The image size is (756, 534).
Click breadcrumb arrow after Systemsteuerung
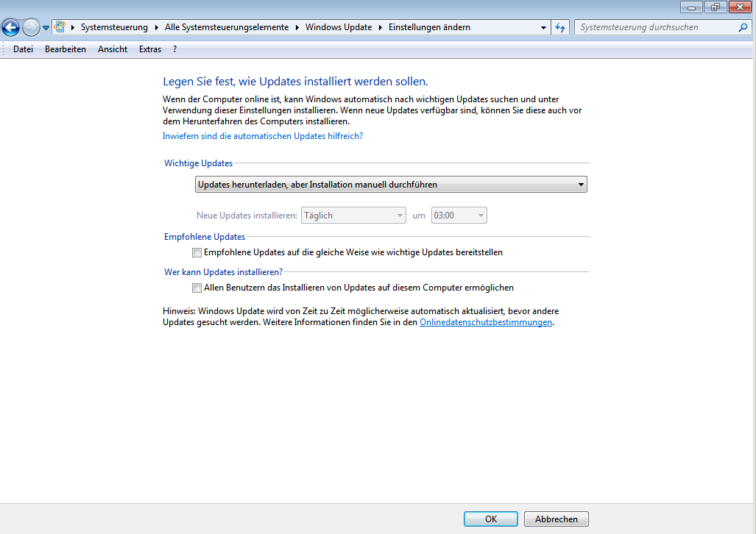tap(157, 27)
